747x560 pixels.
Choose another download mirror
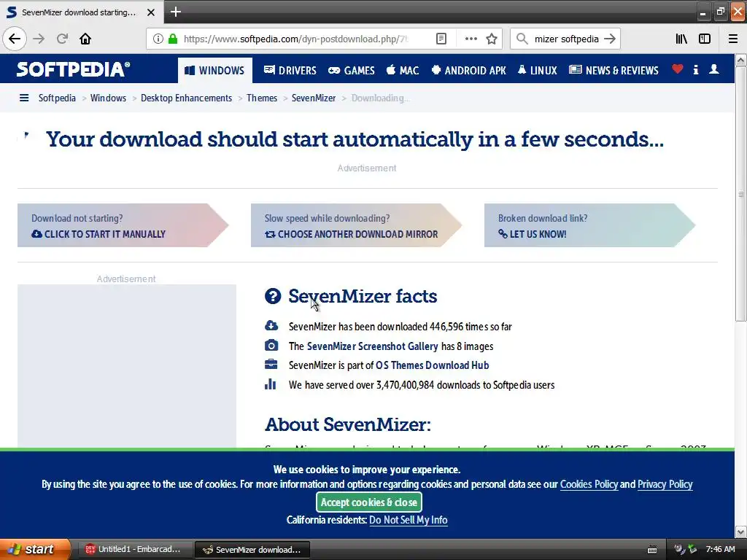[351, 234]
